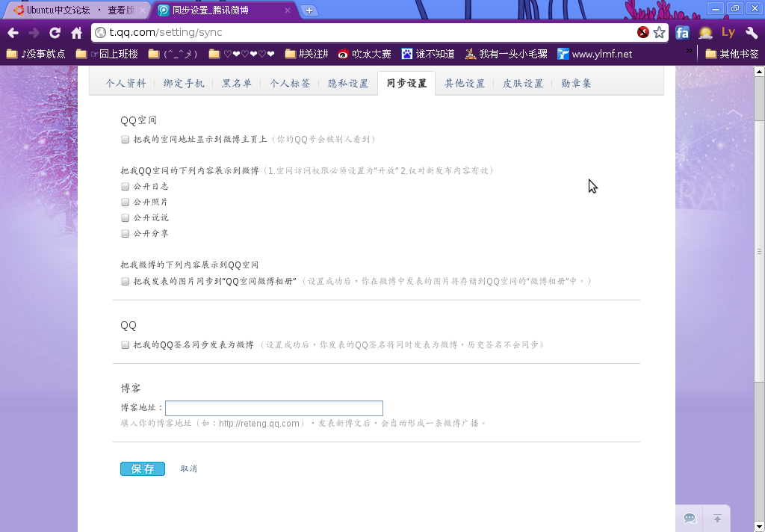Screen dimensions: 765x532
Task: Expand the 囧上班楼 bookmark folder
Action: click(107, 54)
